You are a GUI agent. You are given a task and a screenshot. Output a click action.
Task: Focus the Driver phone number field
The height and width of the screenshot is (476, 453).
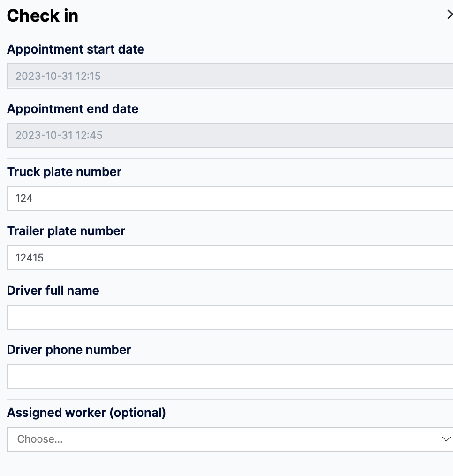click(x=230, y=376)
